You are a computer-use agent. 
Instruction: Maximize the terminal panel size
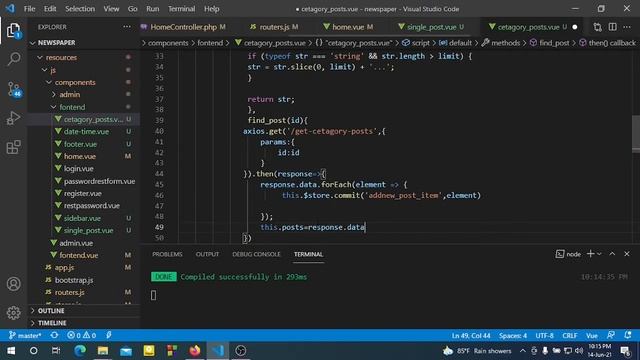point(612,254)
